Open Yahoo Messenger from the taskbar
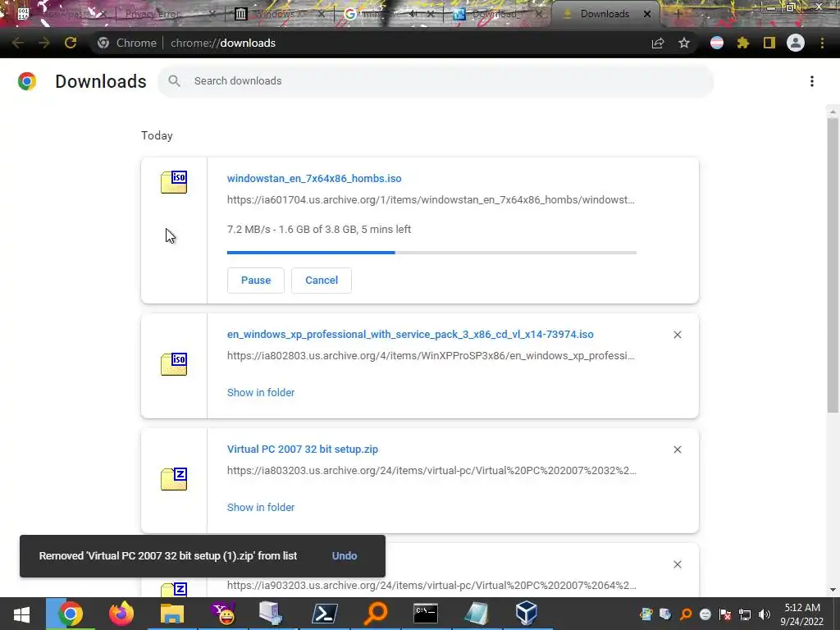Viewport: 840px width, 630px height. coord(223,614)
